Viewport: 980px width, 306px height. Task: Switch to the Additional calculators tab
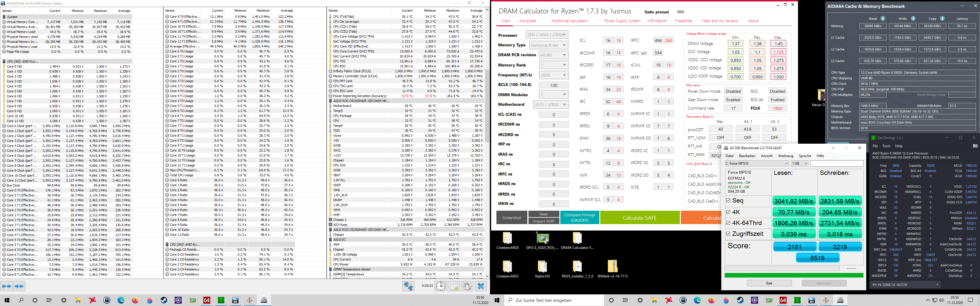click(x=570, y=21)
